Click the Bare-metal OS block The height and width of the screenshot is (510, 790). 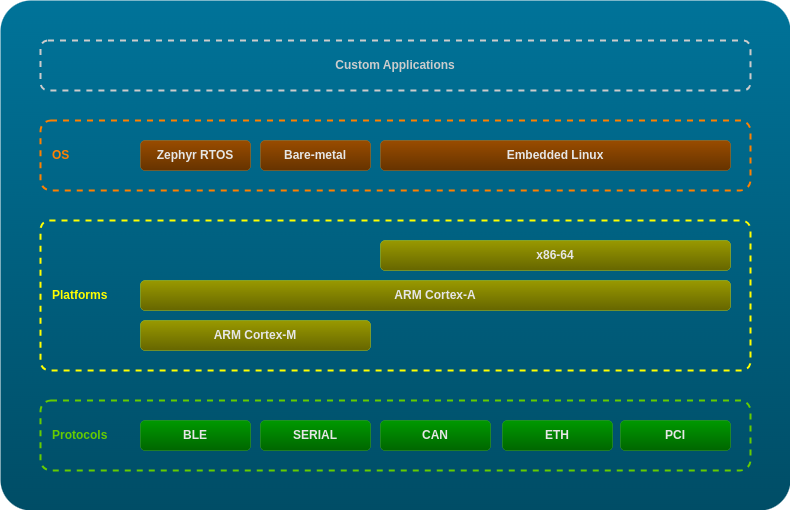click(x=315, y=155)
